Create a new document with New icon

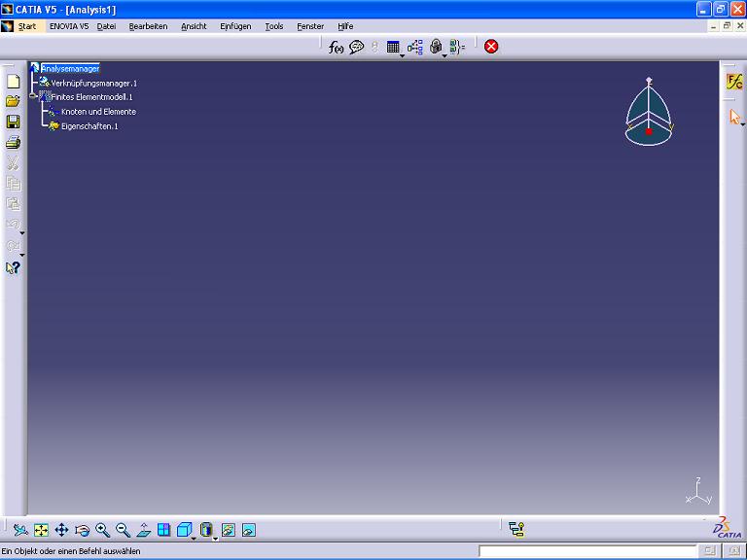tap(14, 82)
